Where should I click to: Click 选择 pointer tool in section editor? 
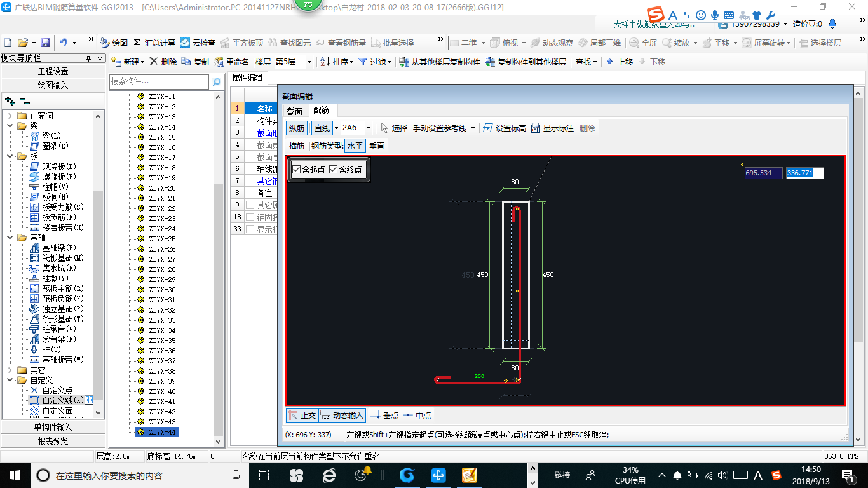click(393, 128)
